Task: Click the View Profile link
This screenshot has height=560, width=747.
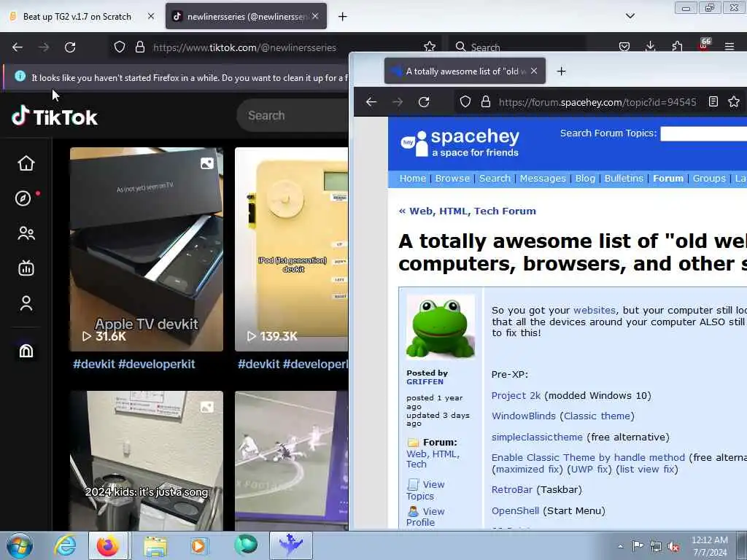Action: [x=425, y=517]
